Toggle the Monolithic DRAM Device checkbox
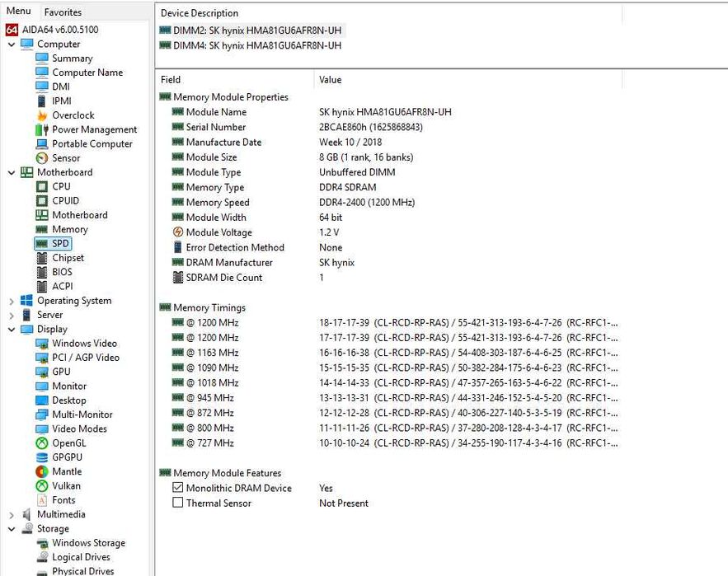The height and width of the screenshot is (576, 728). [178, 487]
